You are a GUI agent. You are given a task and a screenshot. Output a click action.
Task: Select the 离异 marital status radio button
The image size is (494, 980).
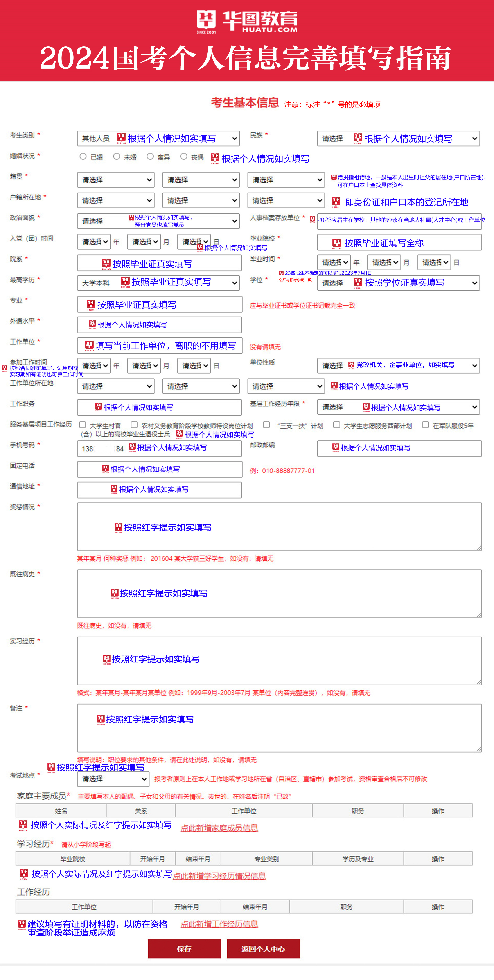[150, 156]
